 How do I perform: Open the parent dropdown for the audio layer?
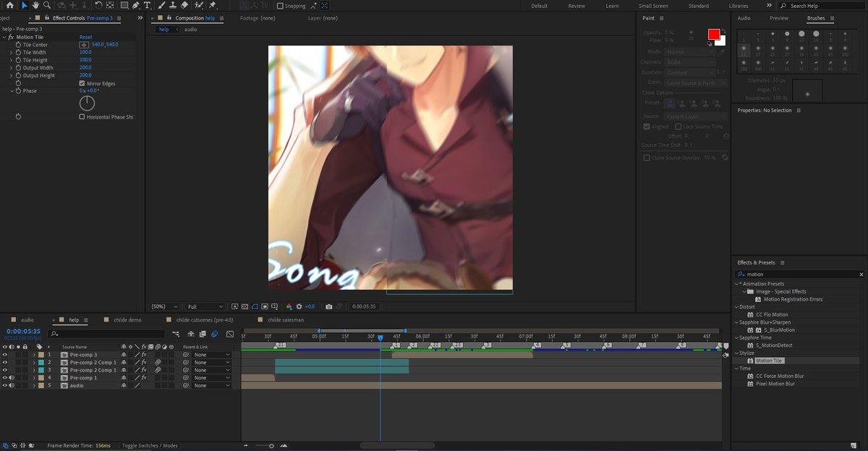pyautogui.click(x=212, y=385)
